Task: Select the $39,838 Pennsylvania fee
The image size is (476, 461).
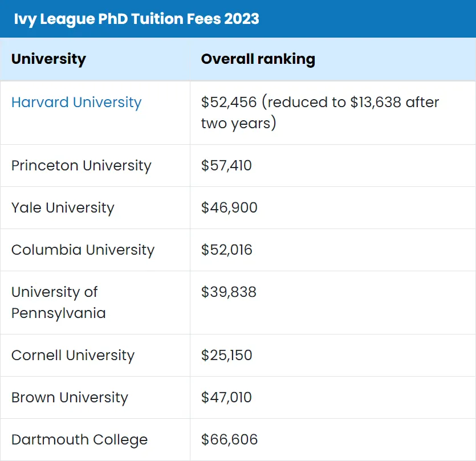Action: tap(229, 292)
